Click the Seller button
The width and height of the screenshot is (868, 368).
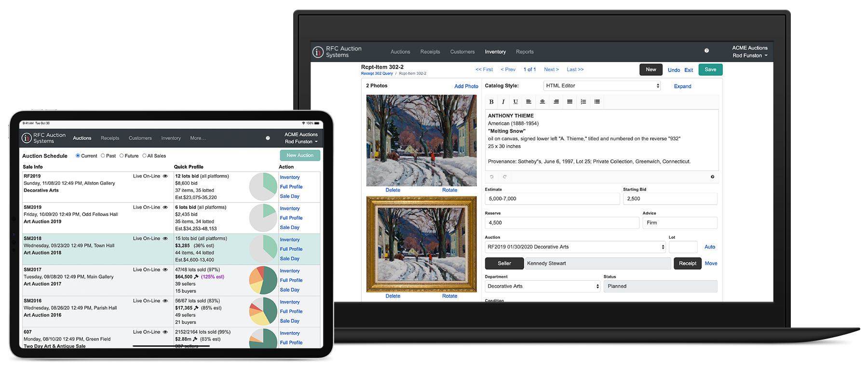(x=504, y=263)
